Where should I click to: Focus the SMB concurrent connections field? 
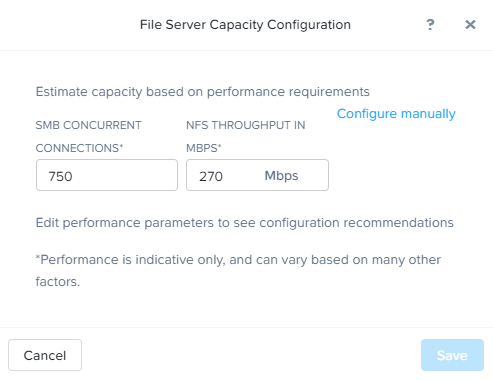click(107, 175)
